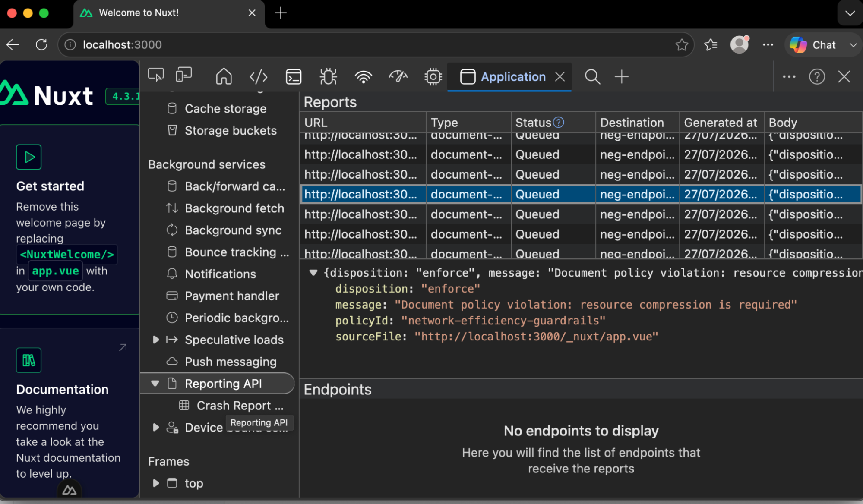Select Cache storage in sidebar

(x=225, y=109)
